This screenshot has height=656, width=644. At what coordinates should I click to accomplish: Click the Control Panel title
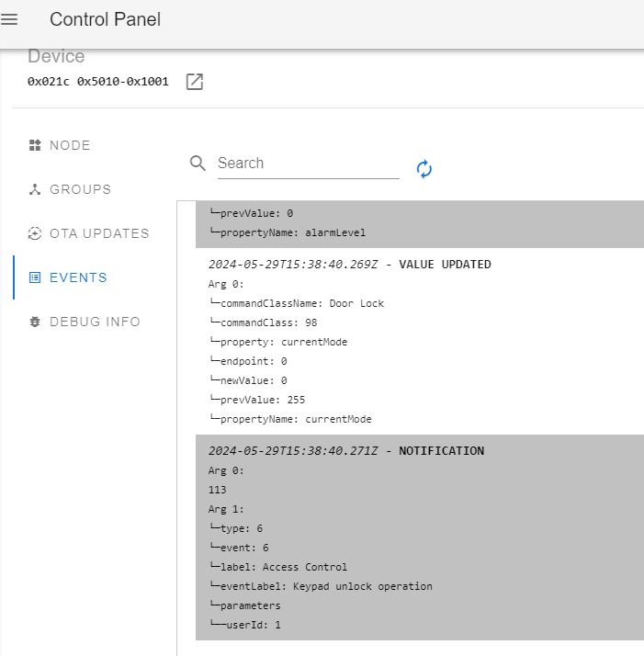105,19
